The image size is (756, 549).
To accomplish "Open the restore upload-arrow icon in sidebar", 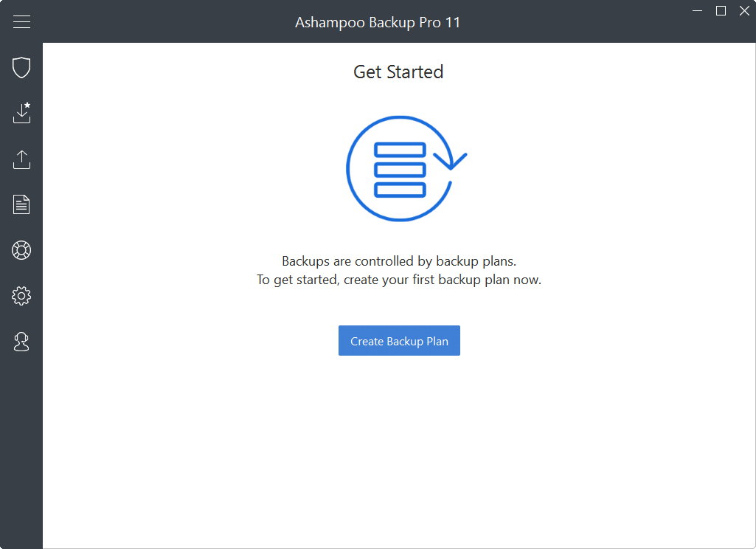I will coord(21,159).
